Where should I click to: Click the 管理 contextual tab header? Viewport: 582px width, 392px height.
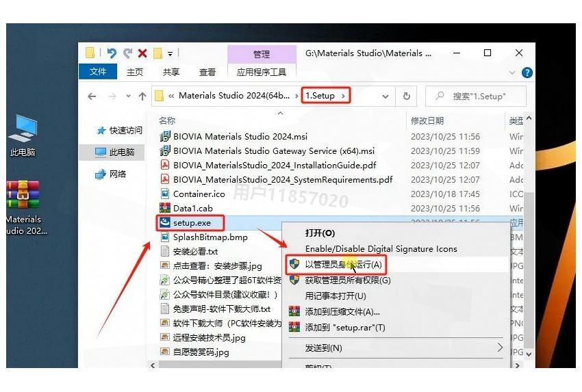click(262, 54)
